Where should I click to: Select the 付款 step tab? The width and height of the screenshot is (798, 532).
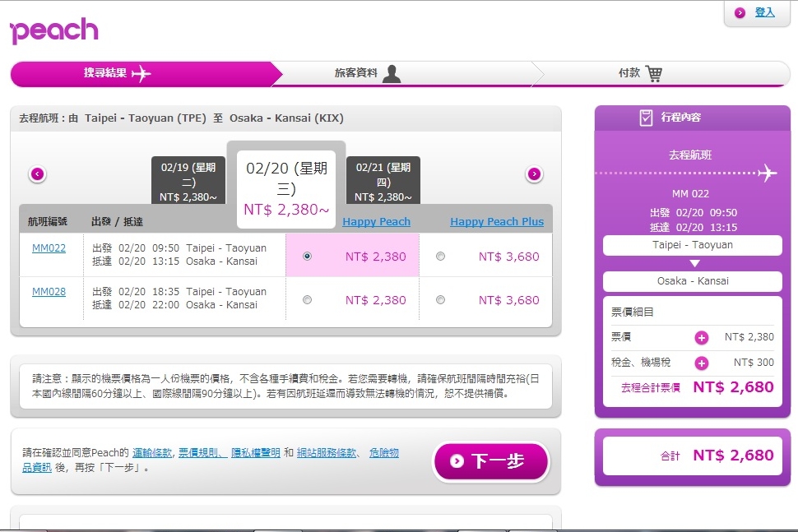(661, 74)
